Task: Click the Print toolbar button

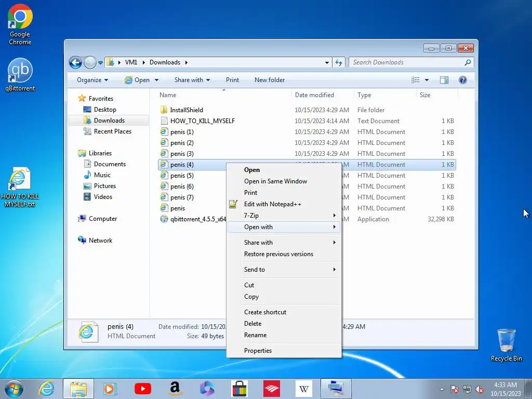Action: coord(232,80)
